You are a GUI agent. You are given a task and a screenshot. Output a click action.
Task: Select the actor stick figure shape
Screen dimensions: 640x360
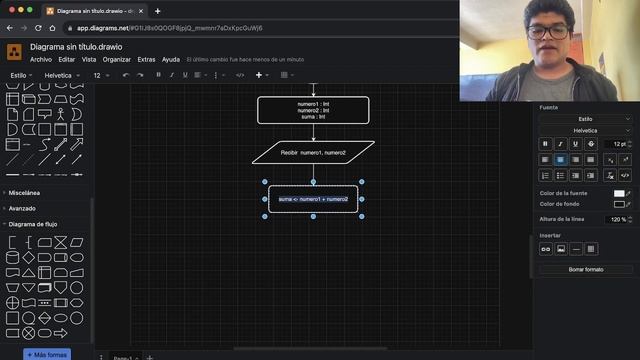point(60,114)
